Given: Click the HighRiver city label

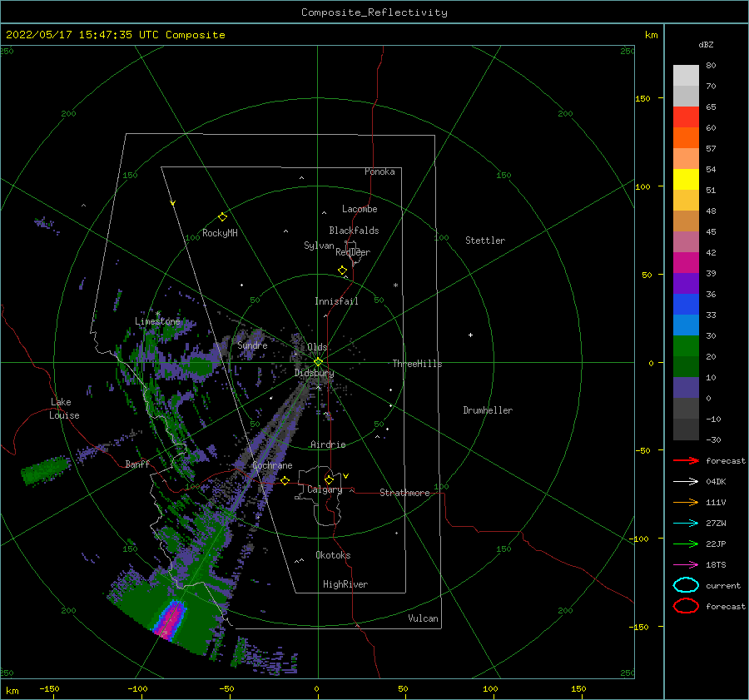Looking at the screenshot, I should tap(345, 584).
